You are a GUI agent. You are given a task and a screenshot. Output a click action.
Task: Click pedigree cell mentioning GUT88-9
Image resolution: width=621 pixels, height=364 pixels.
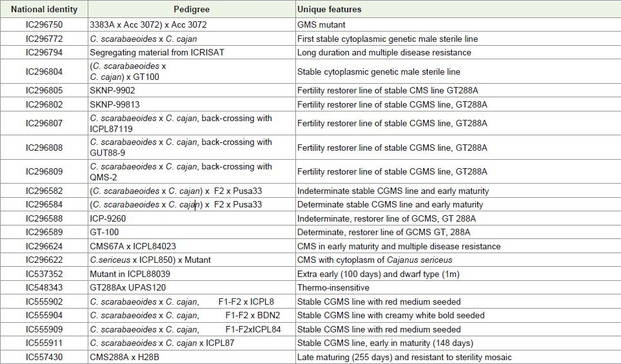[x=192, y=148]
